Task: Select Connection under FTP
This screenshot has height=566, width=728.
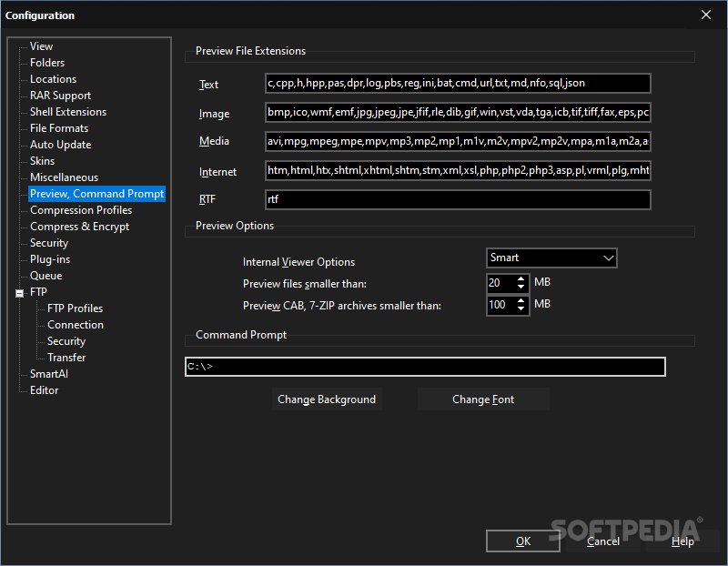Action: click(x=76, y=325)
